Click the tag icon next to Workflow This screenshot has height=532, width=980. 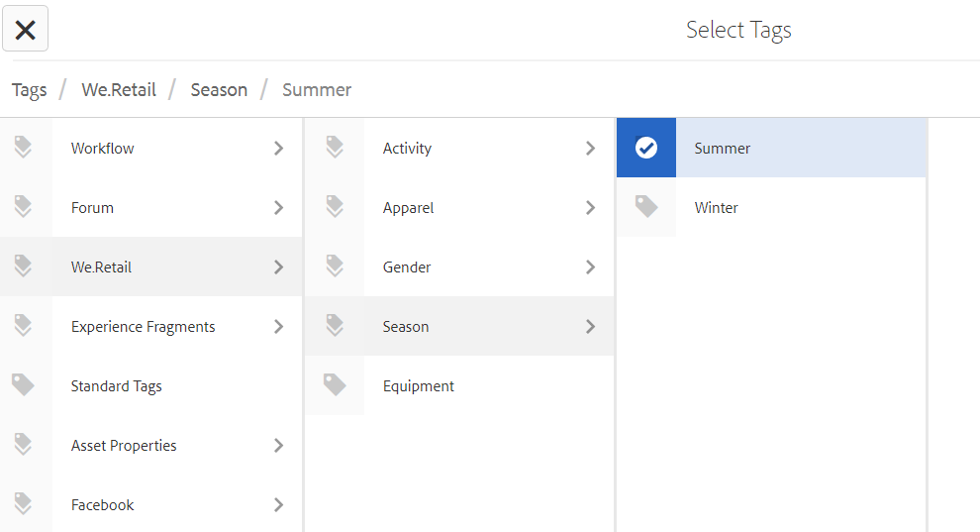tap(24, 148)
